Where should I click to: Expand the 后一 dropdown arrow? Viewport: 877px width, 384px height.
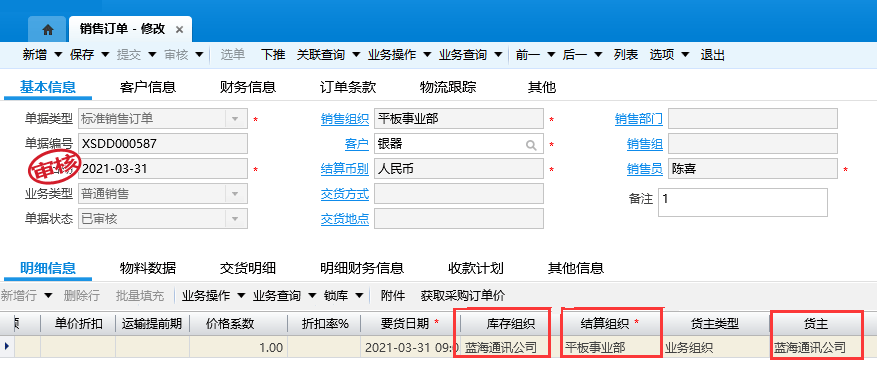point(598,55)
